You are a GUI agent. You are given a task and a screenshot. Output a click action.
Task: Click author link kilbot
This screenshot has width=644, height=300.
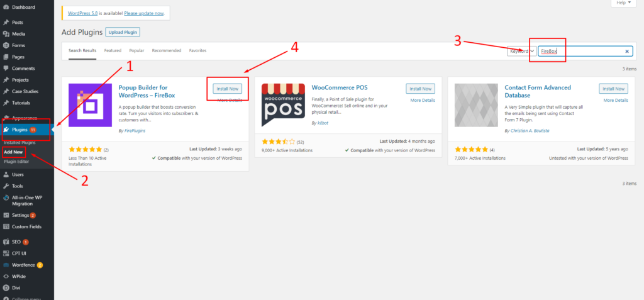tap(324, 123)
